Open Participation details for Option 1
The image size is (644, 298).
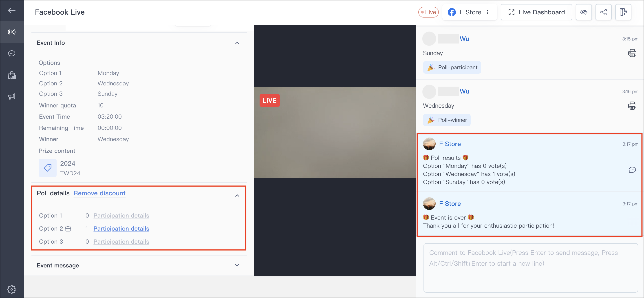(x=121, y=216)
